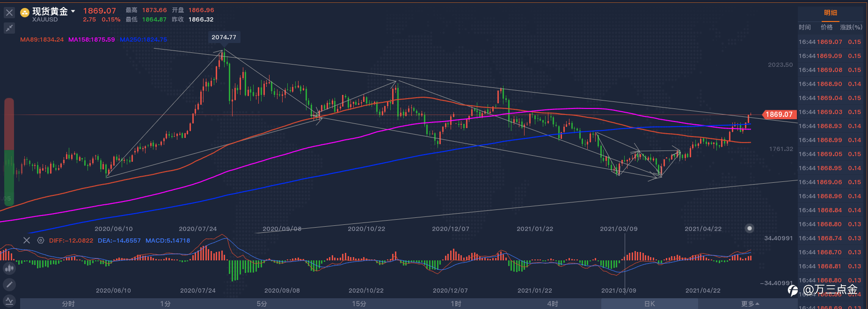Click the 2023.50 price axis label
Viewport: 868px width, 309px height.
780,65
